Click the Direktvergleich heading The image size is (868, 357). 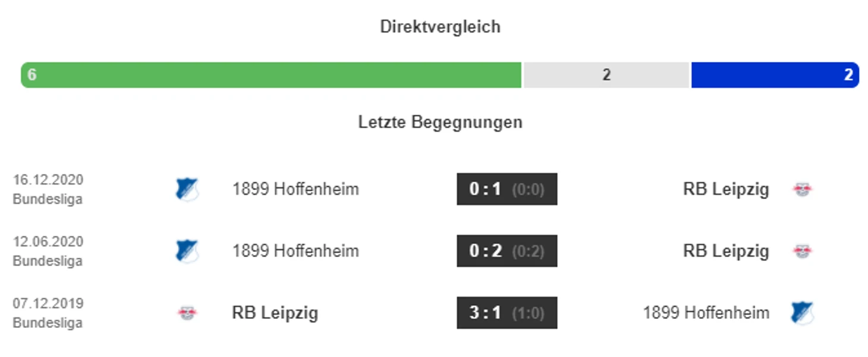[x=441, y=27]
